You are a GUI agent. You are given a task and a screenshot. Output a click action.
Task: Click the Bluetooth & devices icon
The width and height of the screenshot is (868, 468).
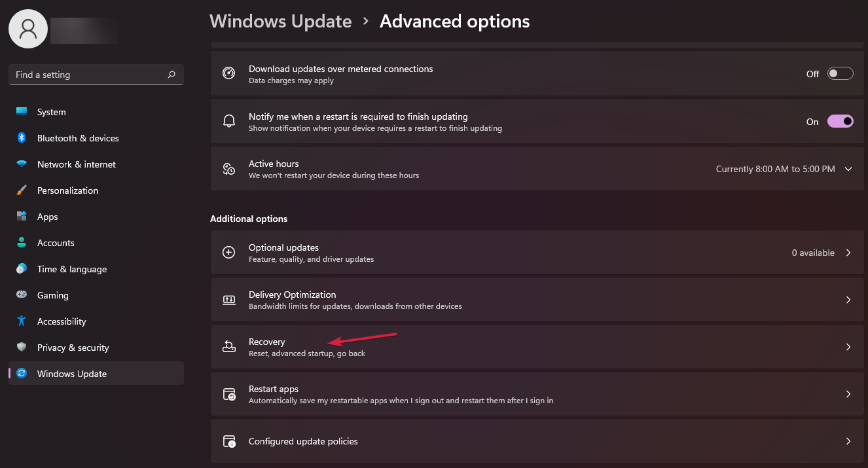coord(22,137)
